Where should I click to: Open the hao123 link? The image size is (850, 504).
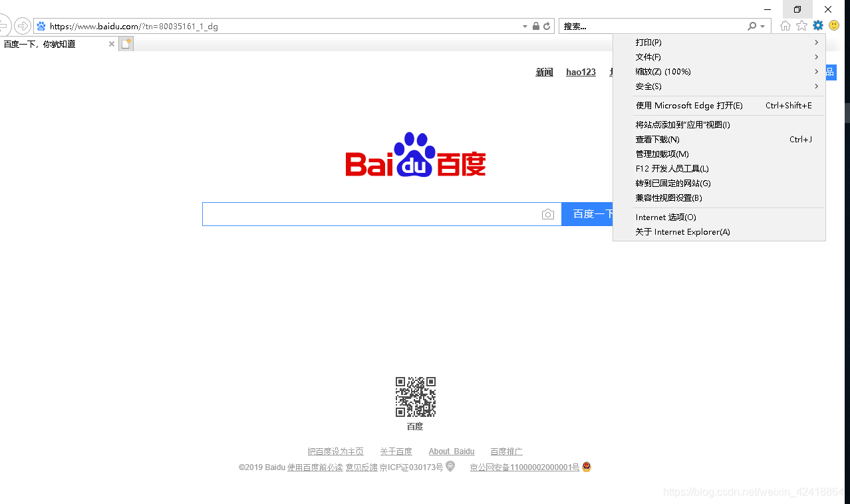[581, 72]
